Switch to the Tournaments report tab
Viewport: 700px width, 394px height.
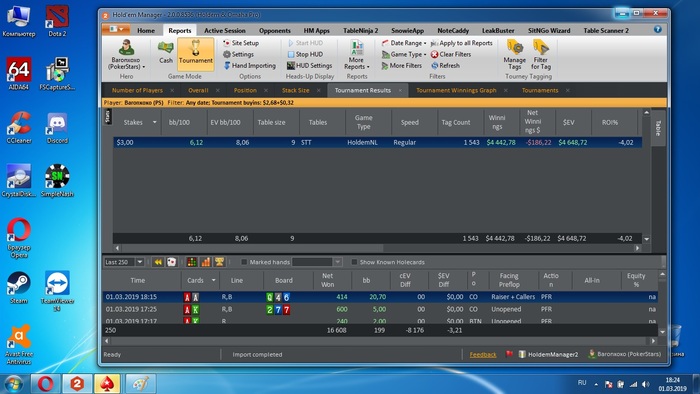[x=540, y=90]
